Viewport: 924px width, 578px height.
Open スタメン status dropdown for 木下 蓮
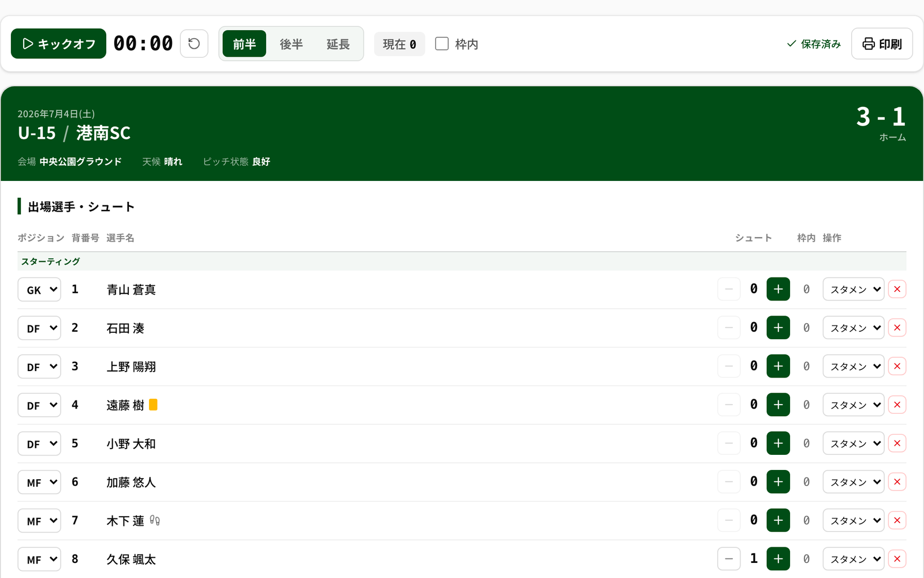pyautogui.click(x=854, y=520)
